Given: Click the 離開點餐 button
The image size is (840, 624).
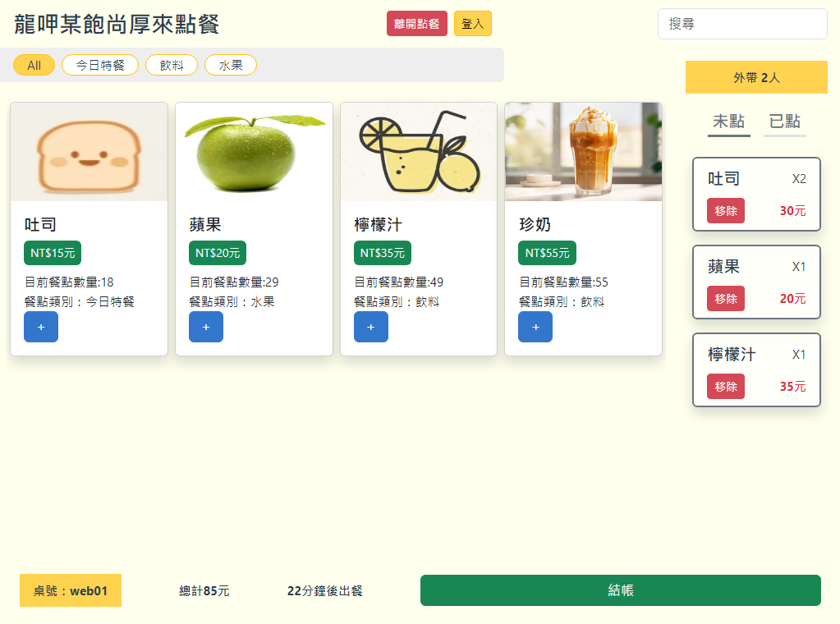Looking at the screenshot, I should tap(417, 24).
